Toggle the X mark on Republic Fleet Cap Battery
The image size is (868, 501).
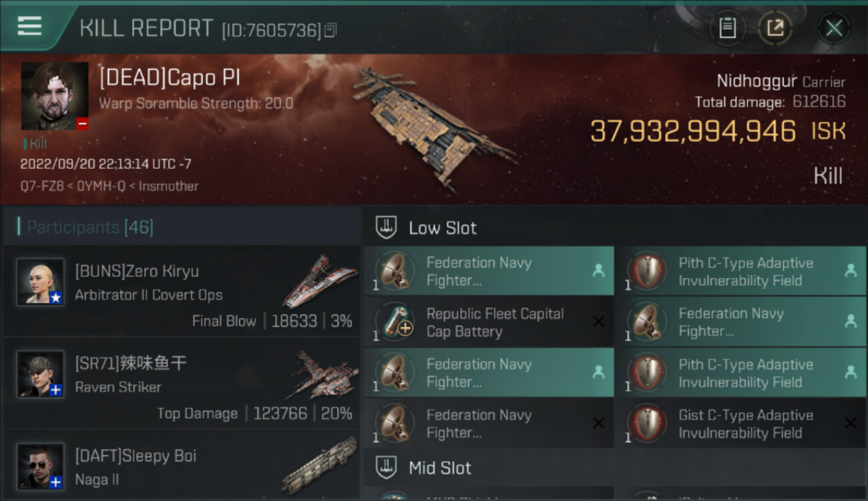(598, 322)
